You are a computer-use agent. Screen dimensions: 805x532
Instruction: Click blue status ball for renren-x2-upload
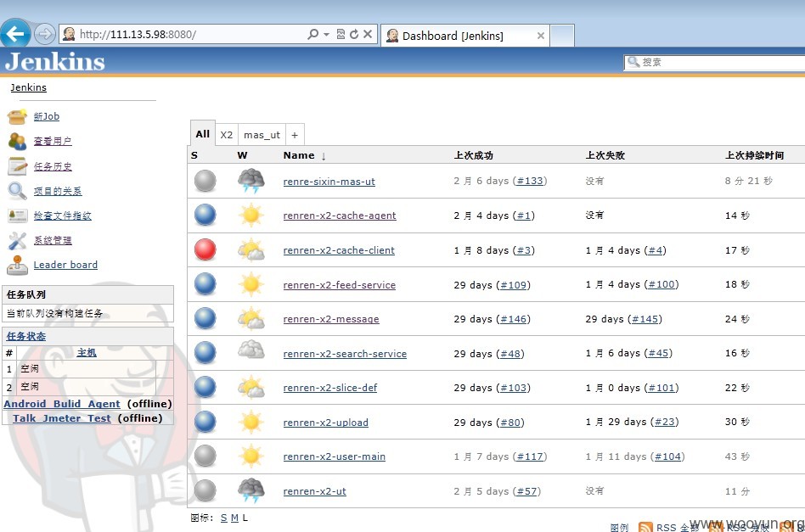tap(205, 422)
